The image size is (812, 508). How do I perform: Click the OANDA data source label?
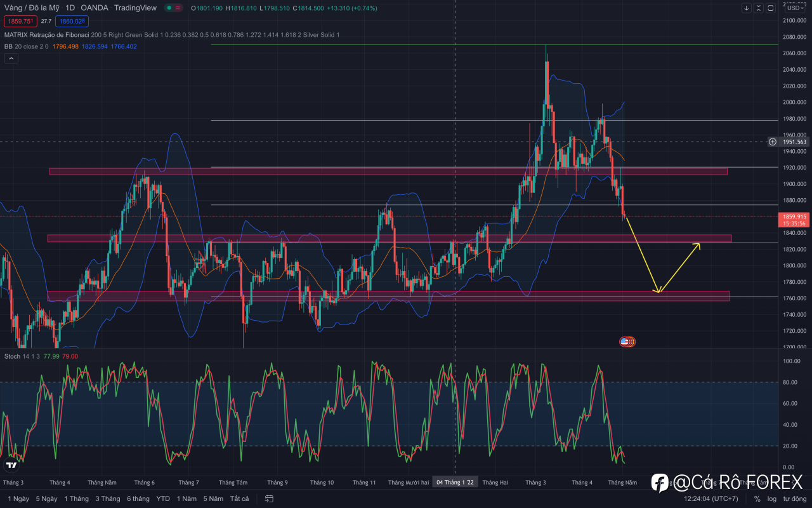[95, 8]
